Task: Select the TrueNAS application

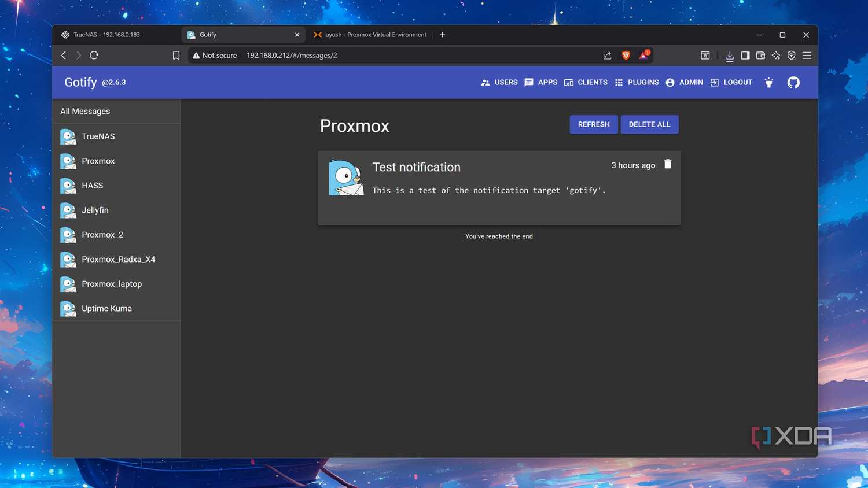Action: 116,136
